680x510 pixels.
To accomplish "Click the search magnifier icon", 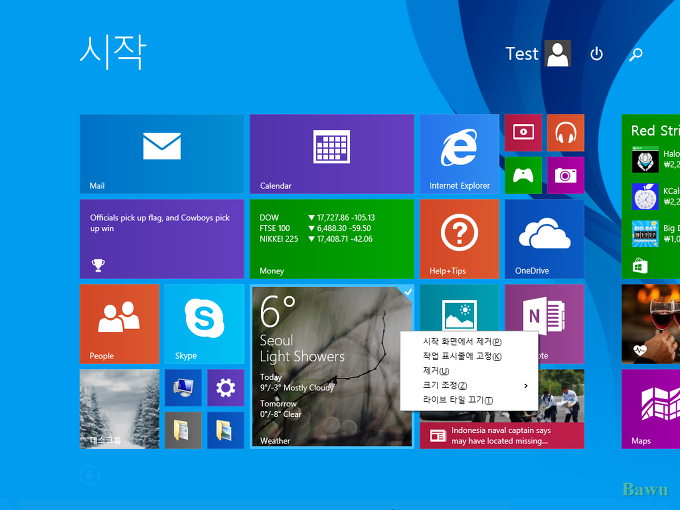I will (x=636, y=54).
